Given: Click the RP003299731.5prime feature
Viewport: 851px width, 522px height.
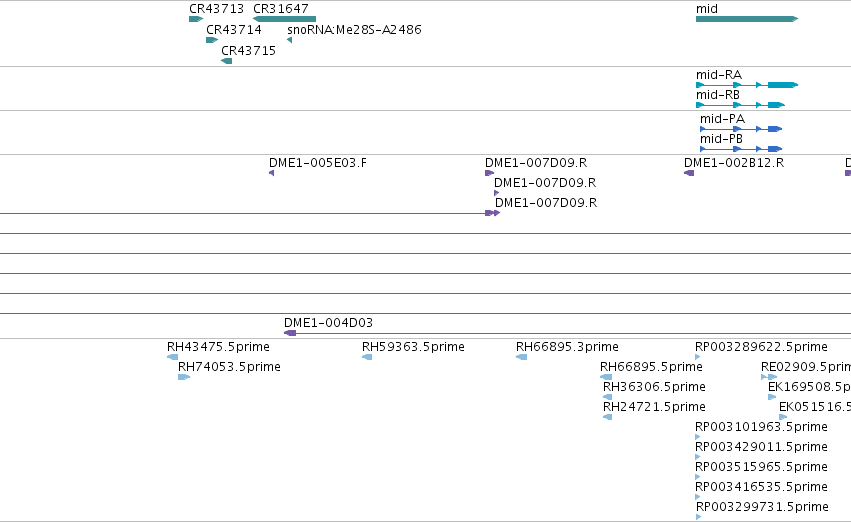Looking at the screenshot, I should (x=698, y=517).
